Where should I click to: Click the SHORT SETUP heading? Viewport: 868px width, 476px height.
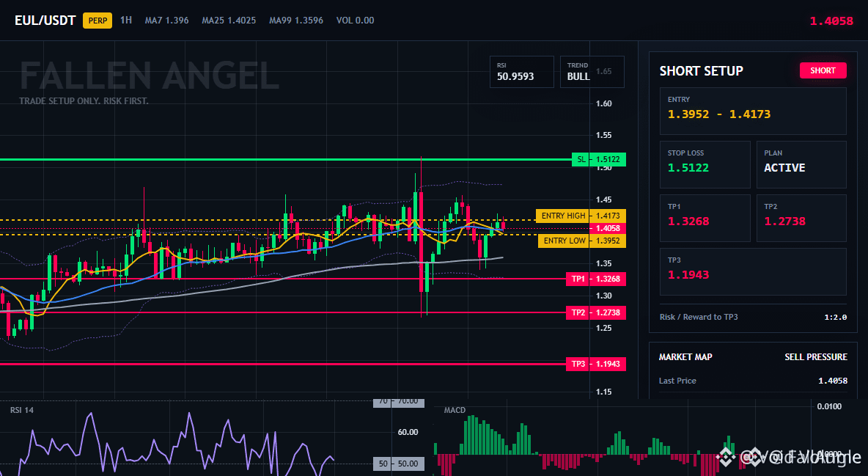tap(701, 71)
